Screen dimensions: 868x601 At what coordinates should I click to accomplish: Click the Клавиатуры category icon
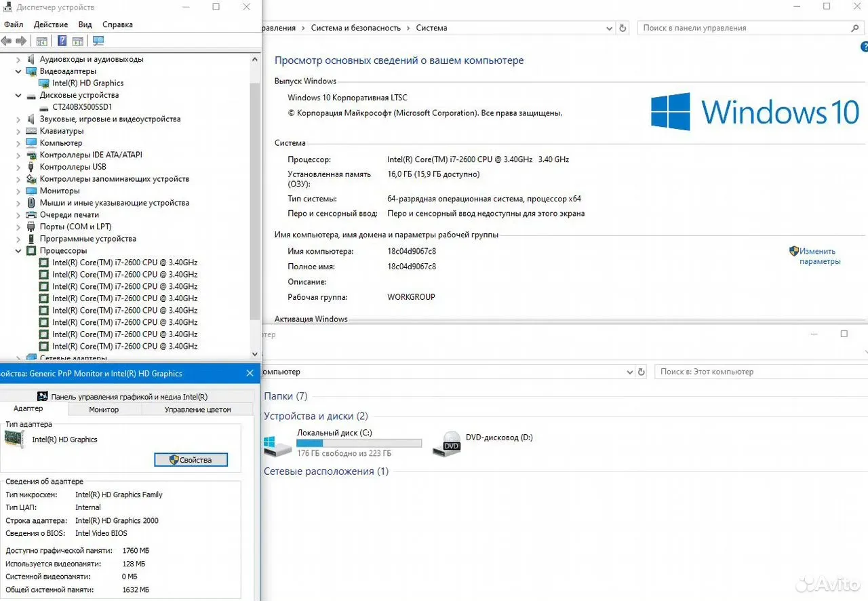31,131
